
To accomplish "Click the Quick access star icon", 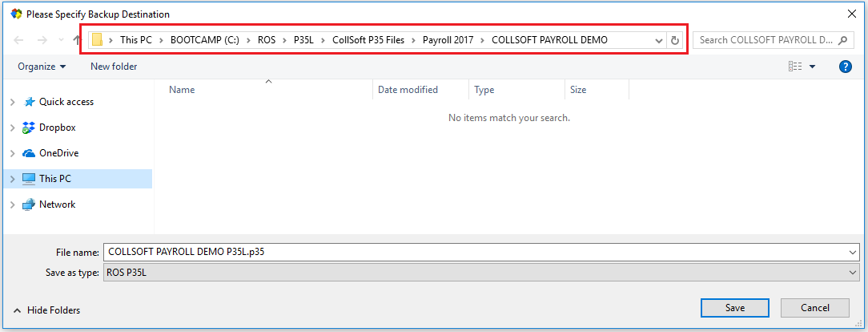I will coord(29,102).
